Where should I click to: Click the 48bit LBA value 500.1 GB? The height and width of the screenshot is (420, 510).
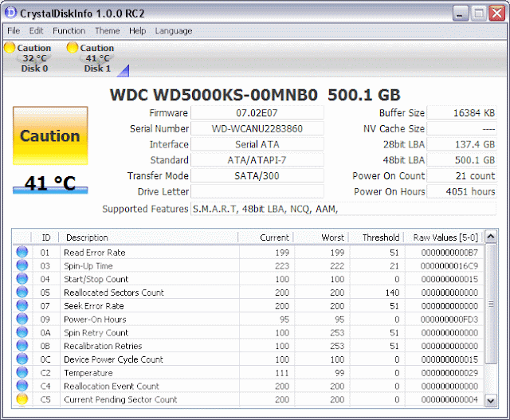click(461, 160)
